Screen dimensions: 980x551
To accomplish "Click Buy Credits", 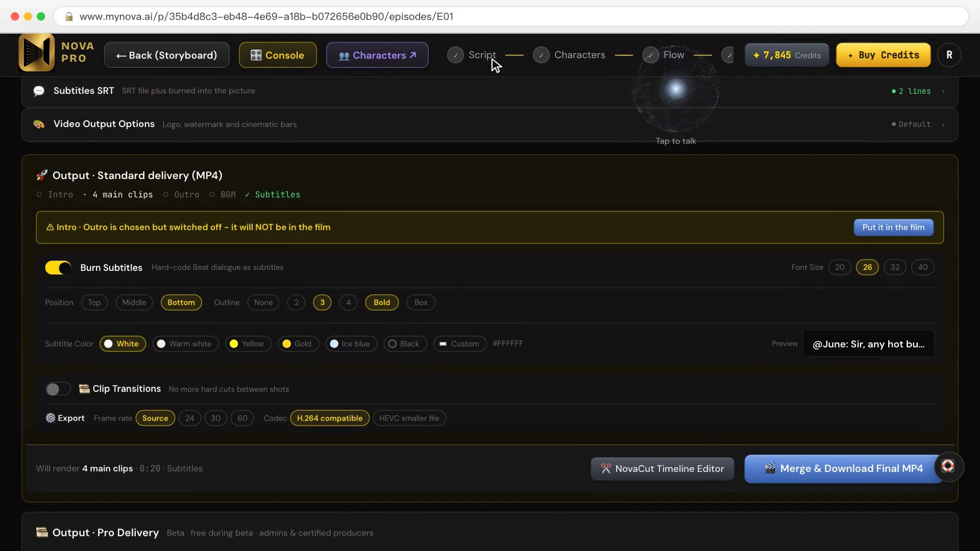I will pyautogui.click(x=884, y=55).
